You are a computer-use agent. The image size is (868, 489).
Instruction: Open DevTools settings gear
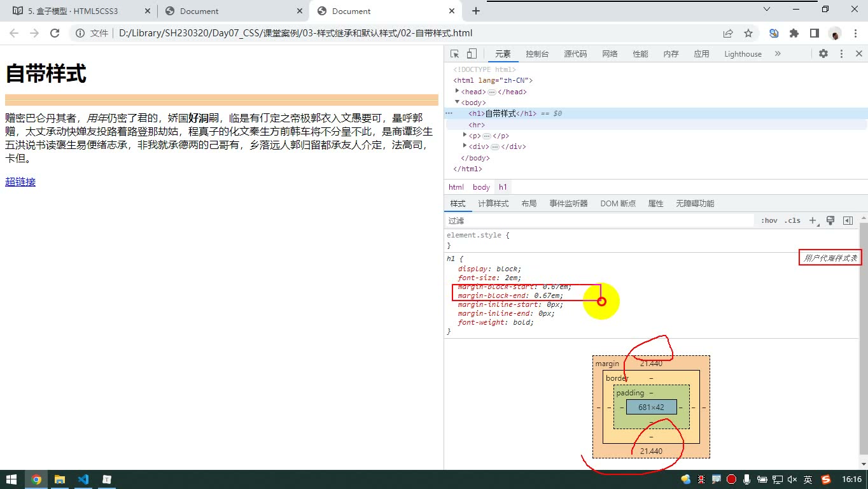pos(823,54)
